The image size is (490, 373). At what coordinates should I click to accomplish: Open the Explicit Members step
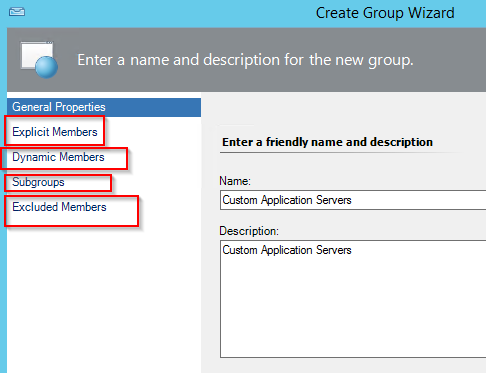55,132
